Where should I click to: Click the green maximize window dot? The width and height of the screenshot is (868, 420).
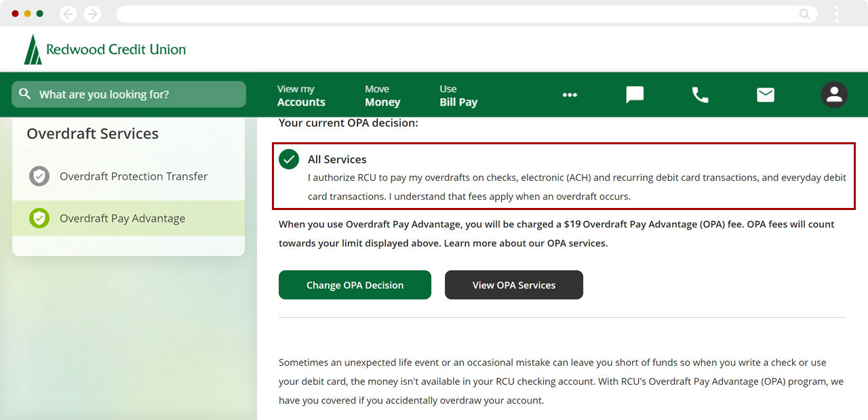pos(40,14)
